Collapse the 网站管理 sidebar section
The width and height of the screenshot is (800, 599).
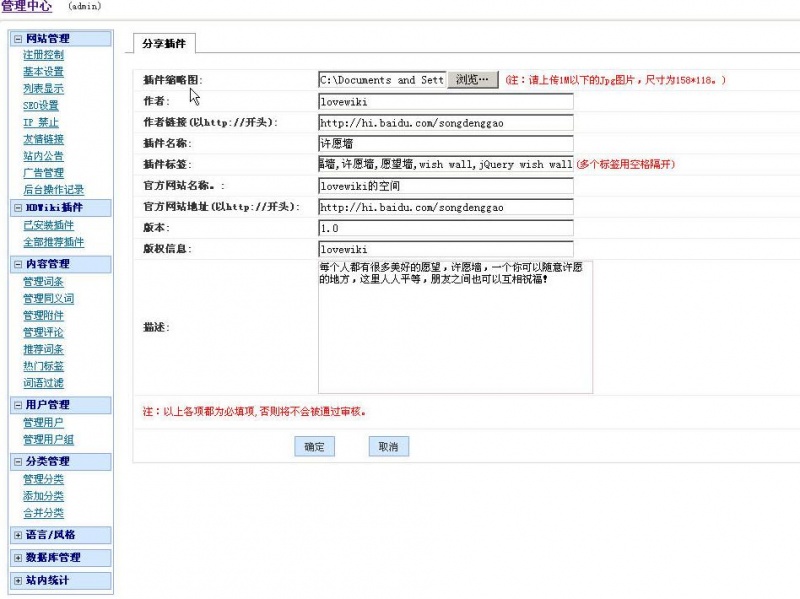coord(18,39)
